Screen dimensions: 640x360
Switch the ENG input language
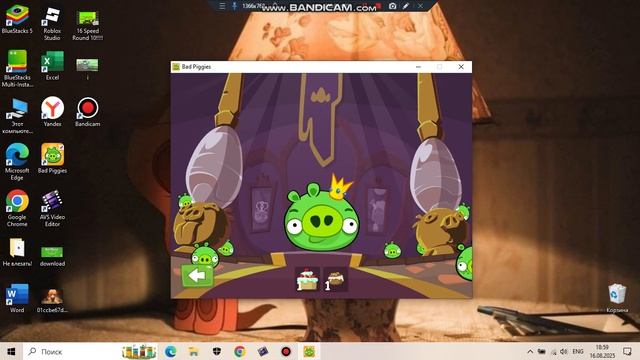[578, 351]
